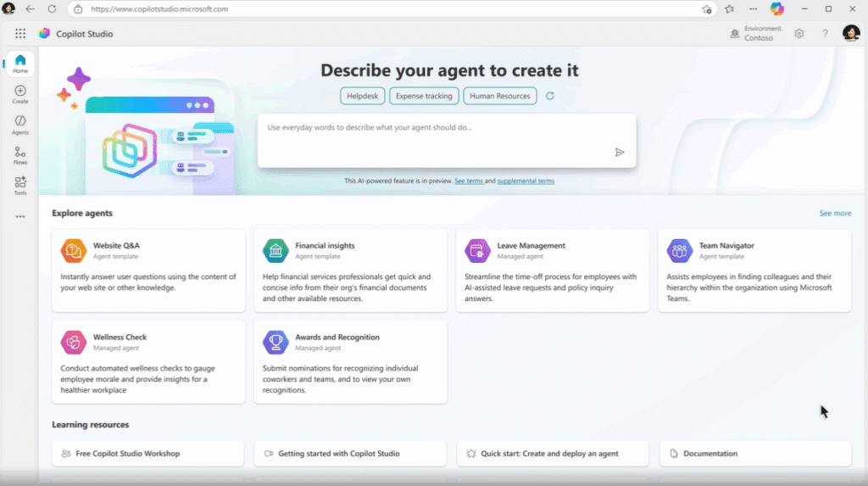Select the Home tab in sidebar
Image resolution: width=868 pixels, height=486 pixels.
coord(20,64)
